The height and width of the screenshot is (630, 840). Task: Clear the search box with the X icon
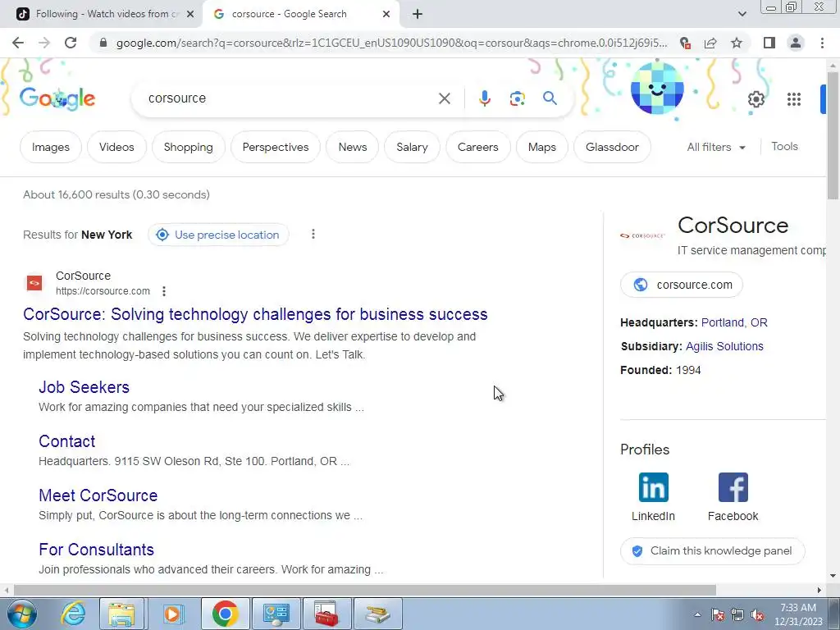[x=444, y=98]
